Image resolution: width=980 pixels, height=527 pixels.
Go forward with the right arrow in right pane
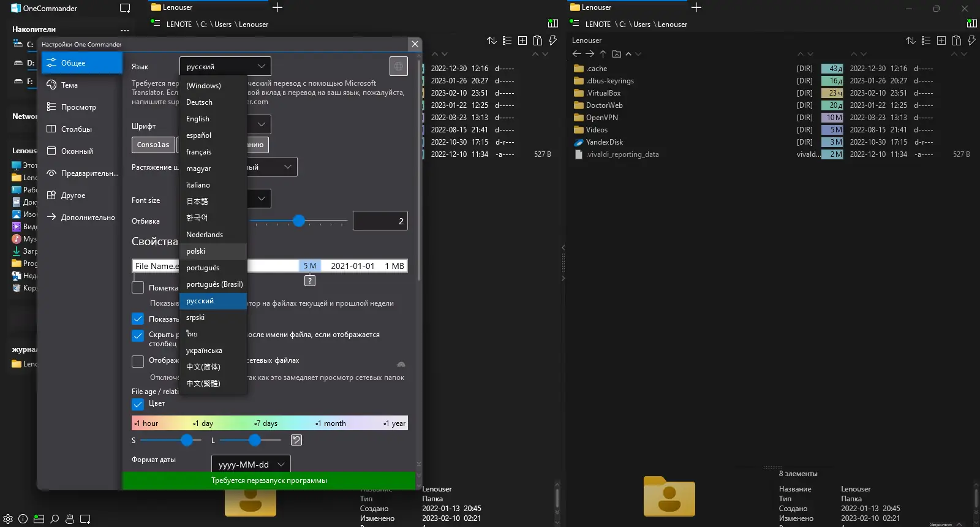(590, 54)
